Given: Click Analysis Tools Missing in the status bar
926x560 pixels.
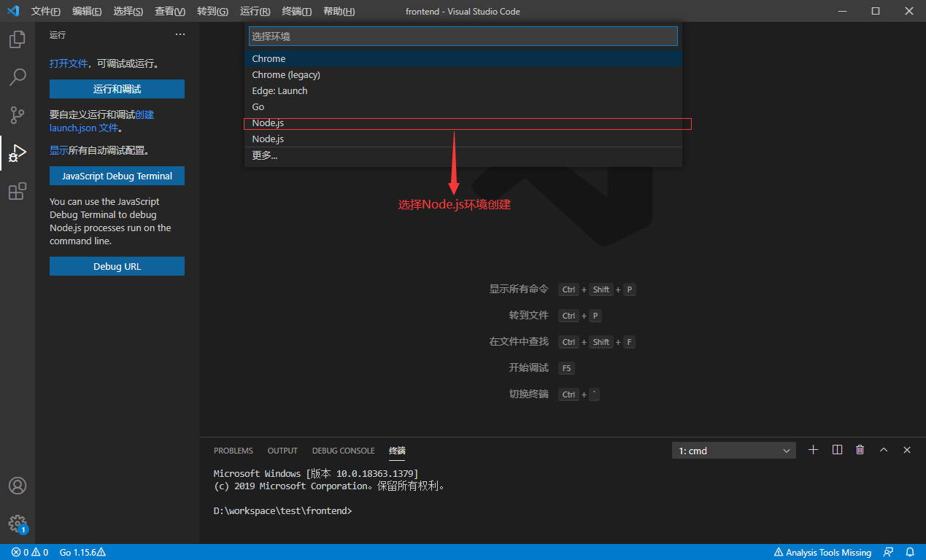Looking at the screenshot, I should click(x=822, y=552).
